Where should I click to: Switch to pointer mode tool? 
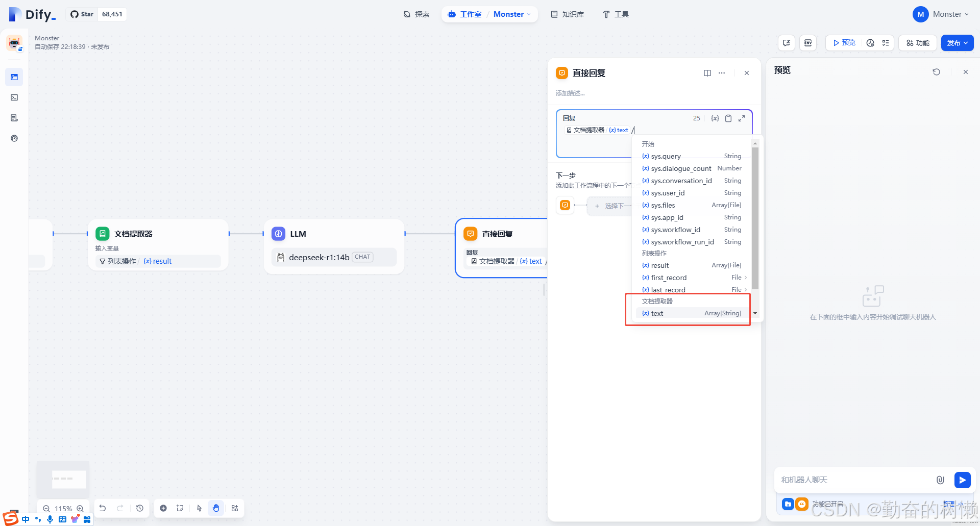pyautogui.click(x=200, y=508)
